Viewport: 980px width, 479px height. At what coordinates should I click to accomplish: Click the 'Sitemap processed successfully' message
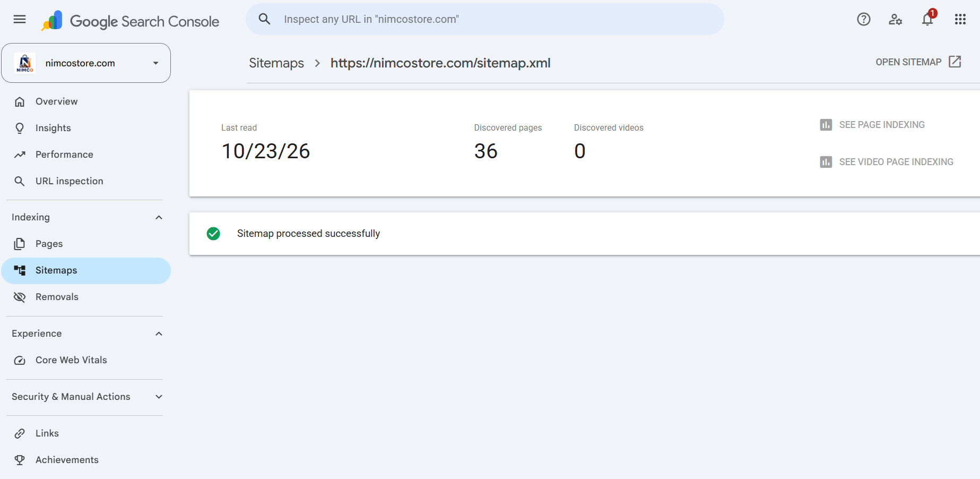click(308, 234)
